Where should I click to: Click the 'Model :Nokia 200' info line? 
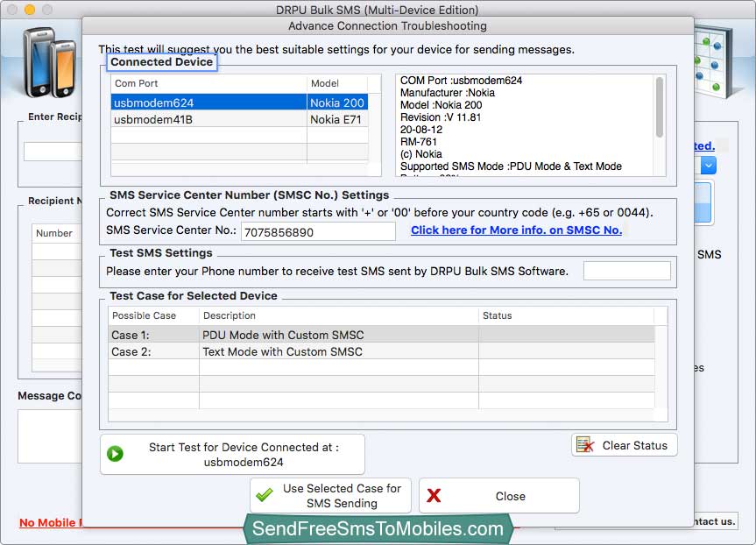tap(441, 105)
